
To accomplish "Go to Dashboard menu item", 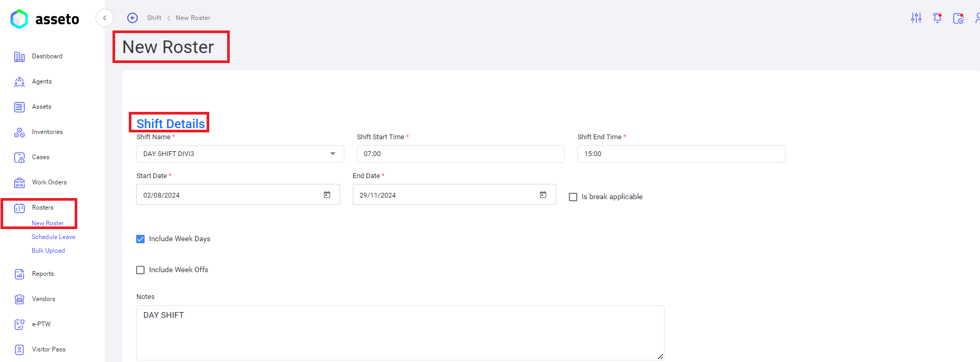I will point(47,56).
